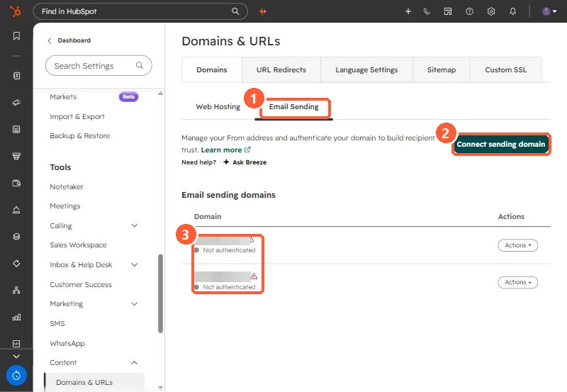Image resolution: width=567 pixels, height=392 pixels.
Task: Open the calling phone icon
Action: pos(427,11)
